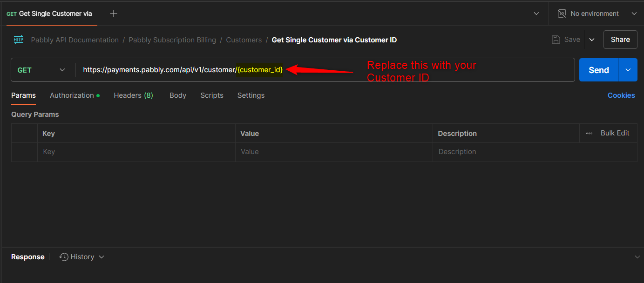
Task: Open the Send button dropdown arrow
Action: [628, 70]
